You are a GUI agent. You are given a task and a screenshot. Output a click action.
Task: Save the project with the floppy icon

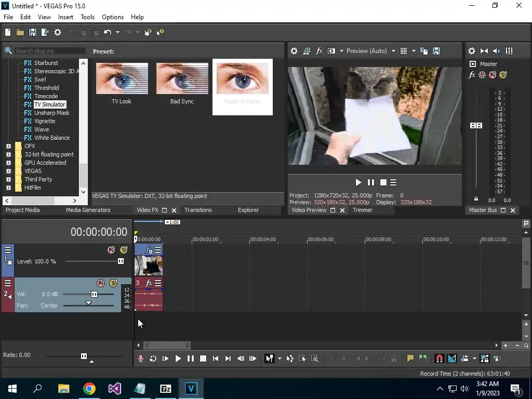pos(33,32)
